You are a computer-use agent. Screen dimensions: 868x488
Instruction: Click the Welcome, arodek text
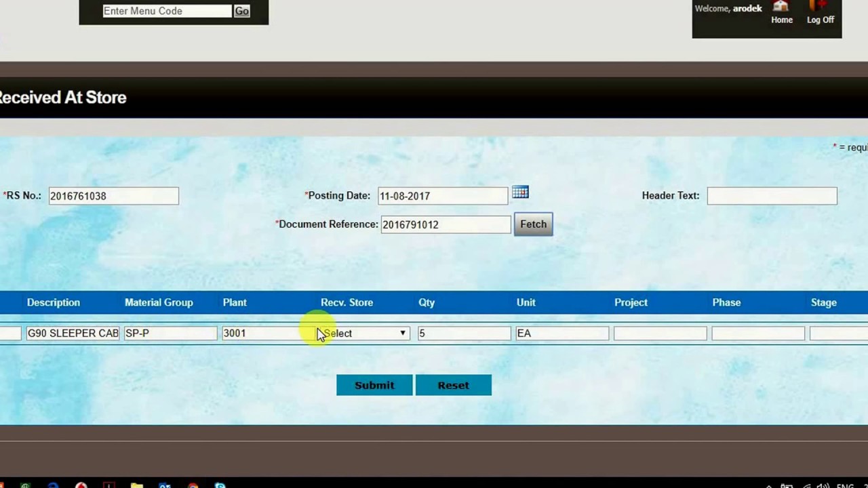[728, 8]
